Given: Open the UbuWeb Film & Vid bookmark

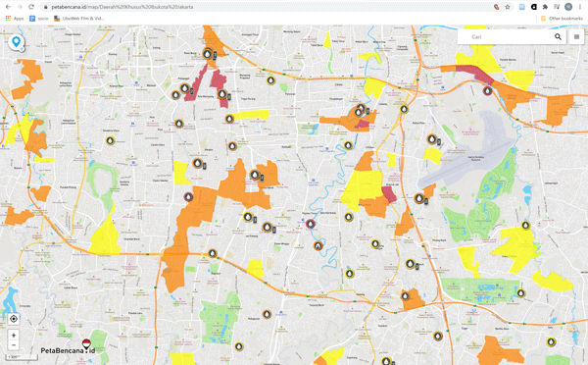Looking at the screenshot, I should [x=78, y=18].
